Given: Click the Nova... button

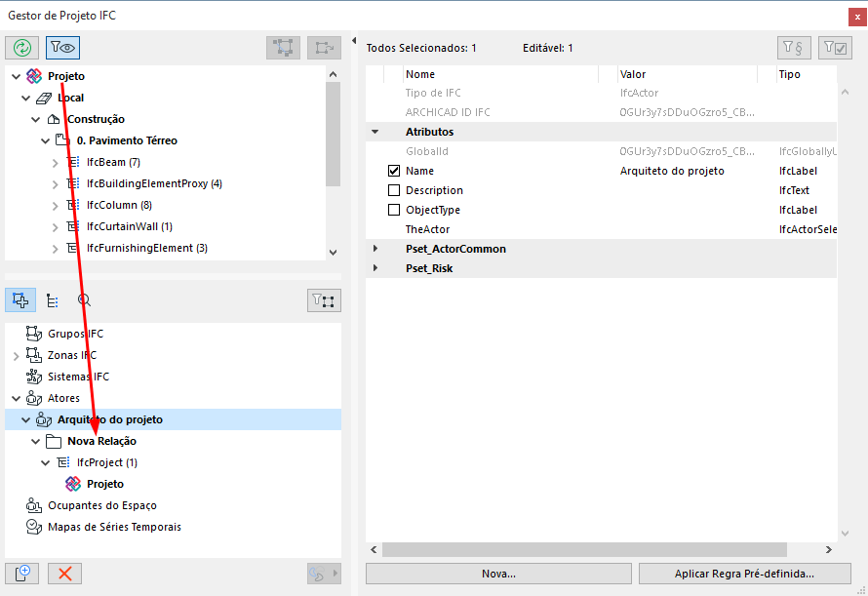Looking at the screenshot, I should (498, 574).
